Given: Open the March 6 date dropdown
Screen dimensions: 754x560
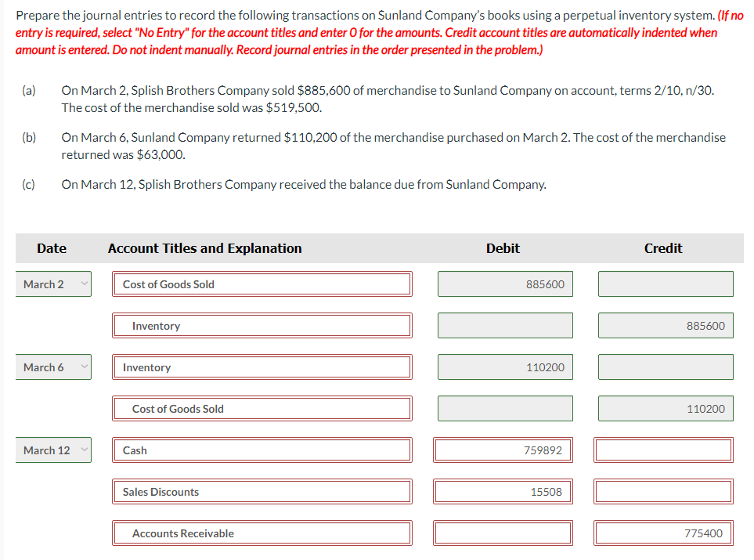Looking at the screenshot, I should (53, 367).
